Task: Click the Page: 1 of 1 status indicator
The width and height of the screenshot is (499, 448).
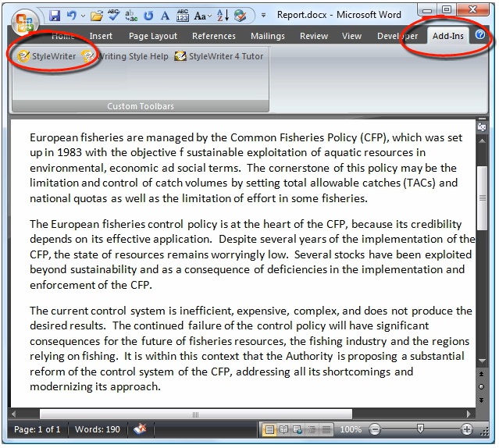Action: pos(37,429)
